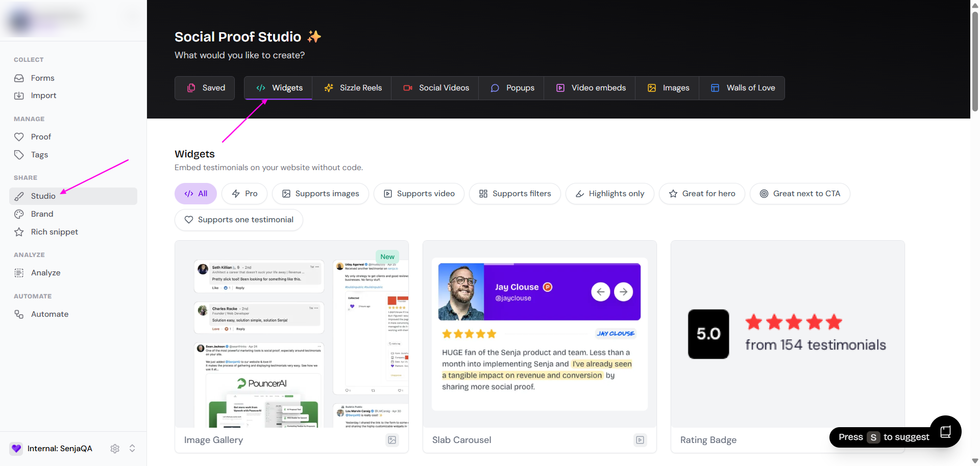This screenshot has width=980, height=466.
Task: Open the Rating Badge widget preview
Action: [x=787, y=334]
